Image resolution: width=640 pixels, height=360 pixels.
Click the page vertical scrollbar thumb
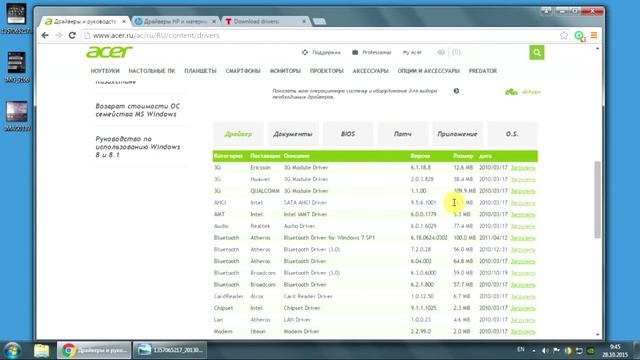pos(598,200)
